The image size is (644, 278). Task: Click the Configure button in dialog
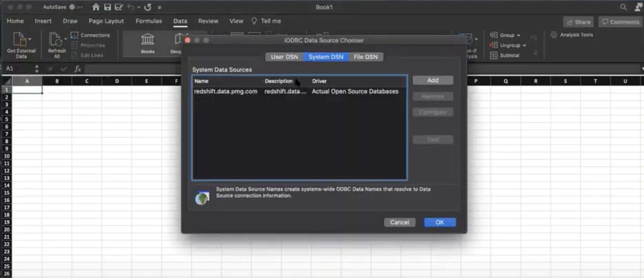[x=433, y=112]
